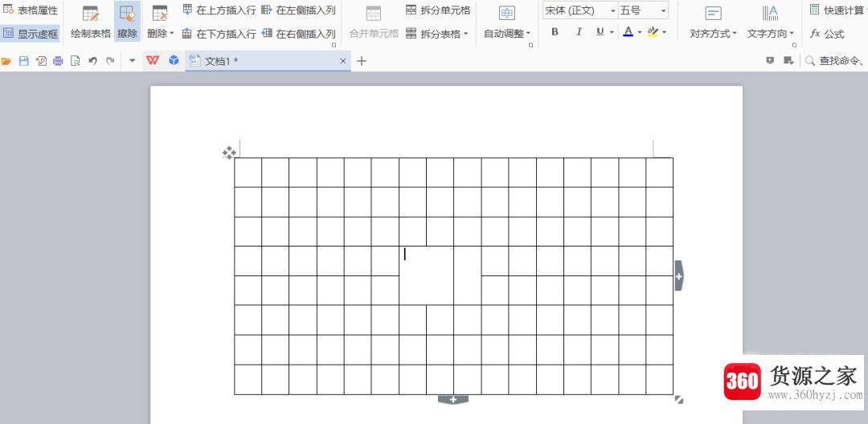This screenshot has height=424, width=868.
Task: Apply the blue font color button
Action: point(628,32)
